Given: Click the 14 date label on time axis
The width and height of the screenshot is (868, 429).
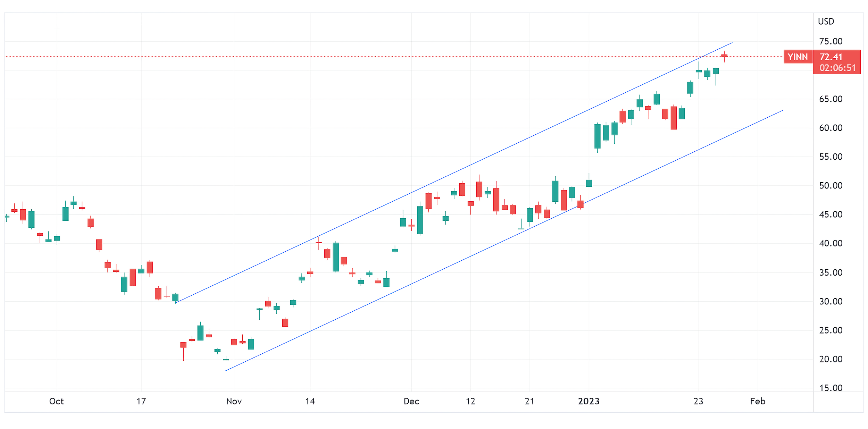Looking at the screenshot, I should [310, 402].
